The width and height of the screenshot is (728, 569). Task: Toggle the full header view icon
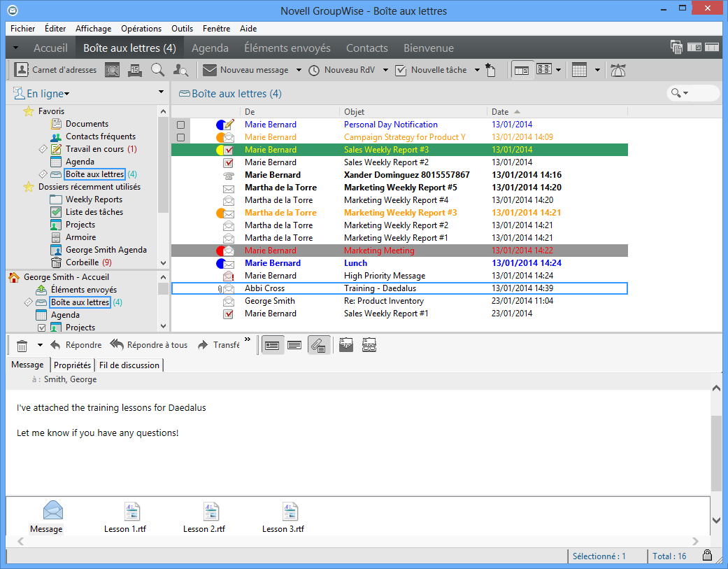[272, 346]
